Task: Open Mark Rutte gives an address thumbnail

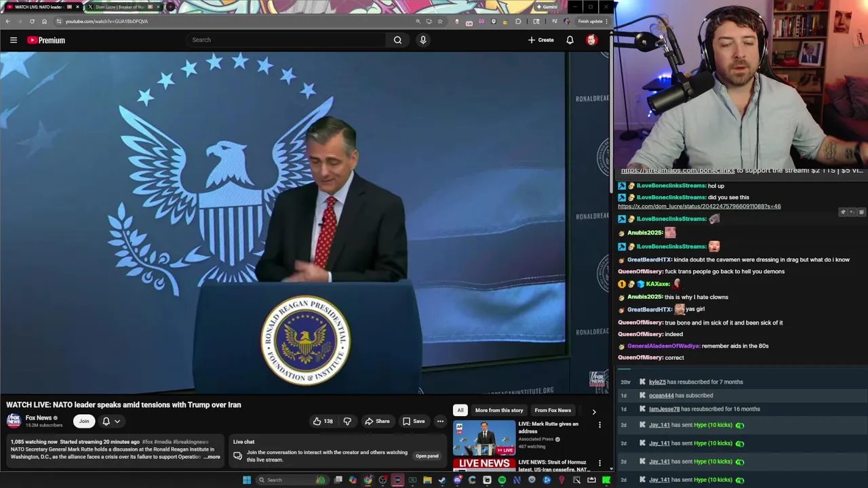Action: pyautogui.click(x=484, y=437)
